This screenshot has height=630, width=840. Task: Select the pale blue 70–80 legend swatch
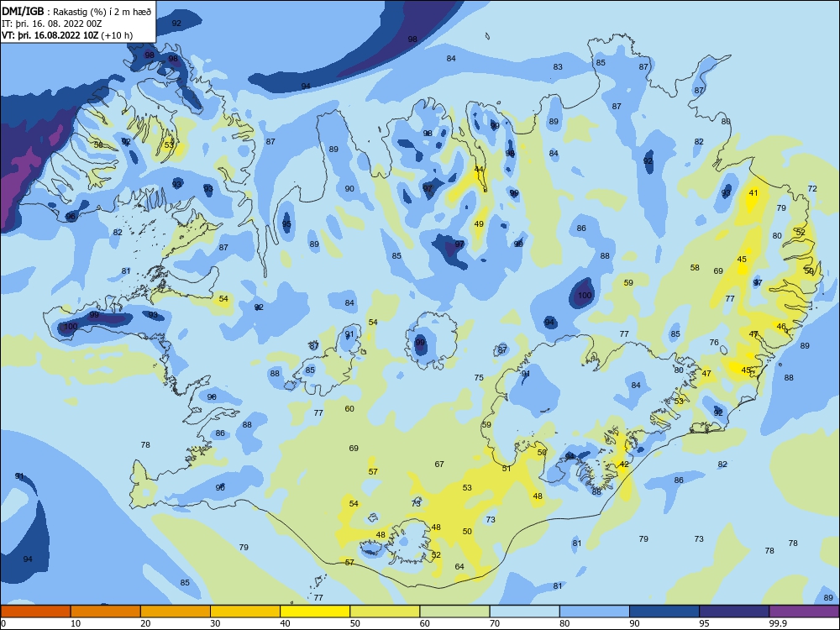click(524, 612)
